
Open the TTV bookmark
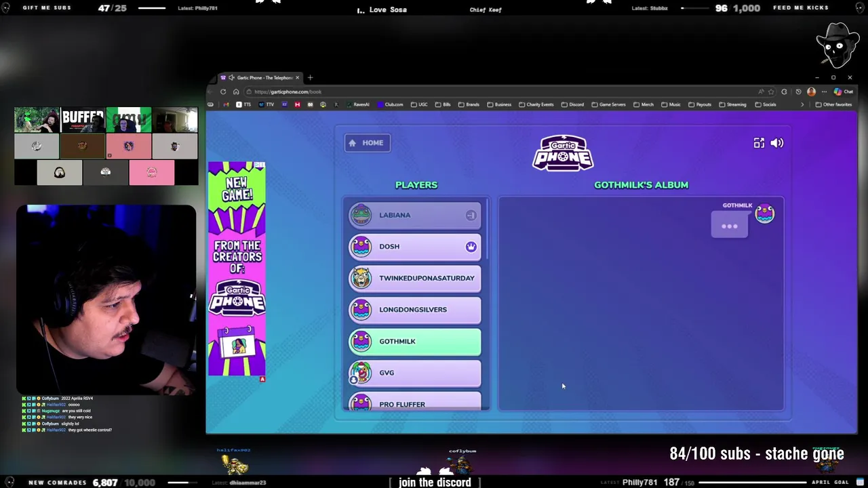pyautogui.click(x=267, y=104)
